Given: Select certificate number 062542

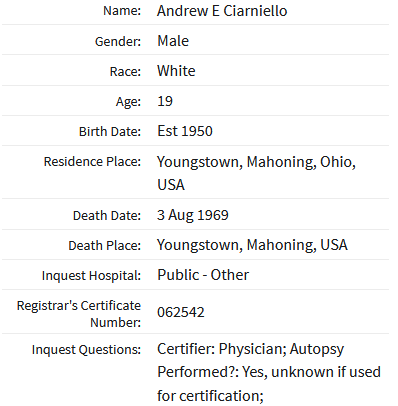Looking at the screenshot, I should [x=181, y=312].
